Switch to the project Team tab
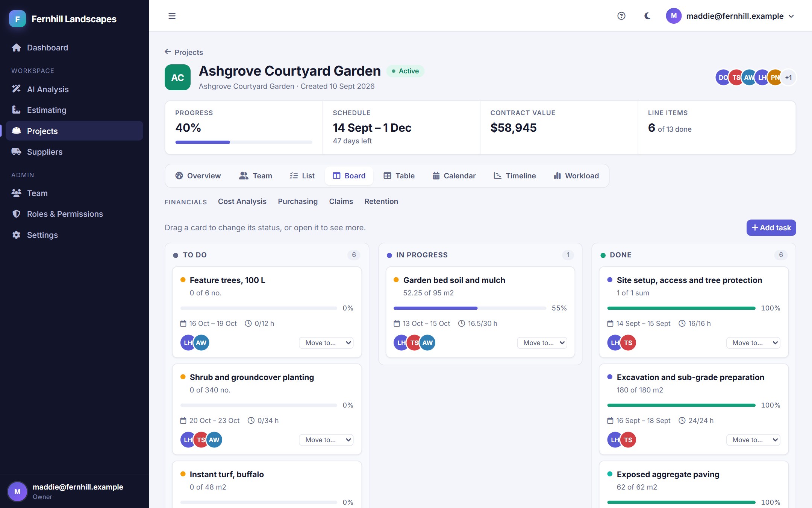This screenshot has width=812, height=508. click(256, 176)
